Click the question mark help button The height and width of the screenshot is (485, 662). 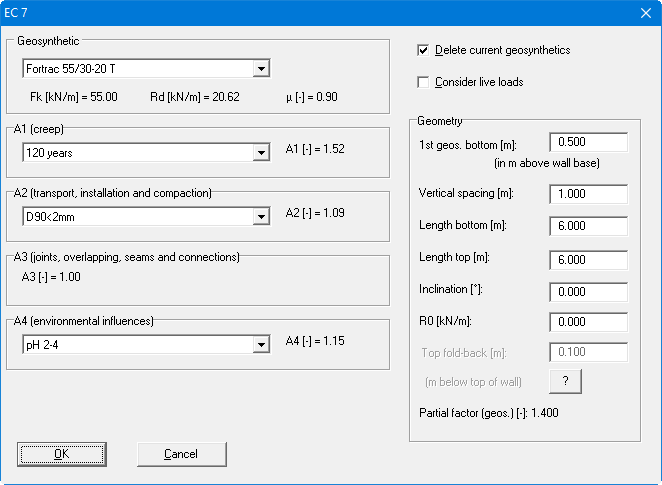tap(565, 381)
